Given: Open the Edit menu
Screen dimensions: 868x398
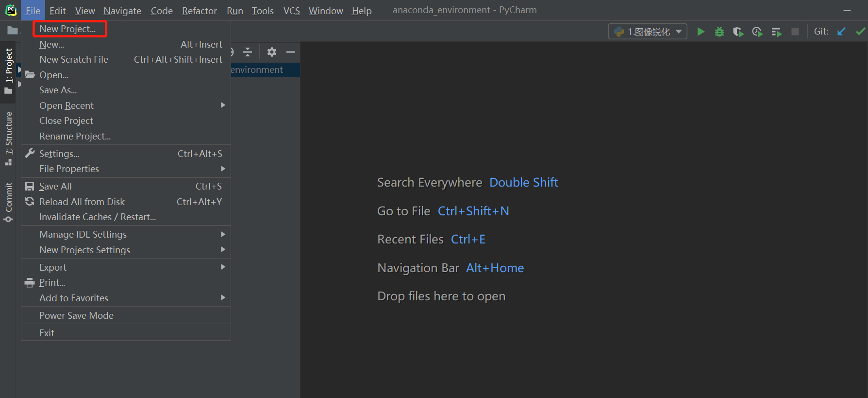Looking at the screenshot, I should 57,10.
